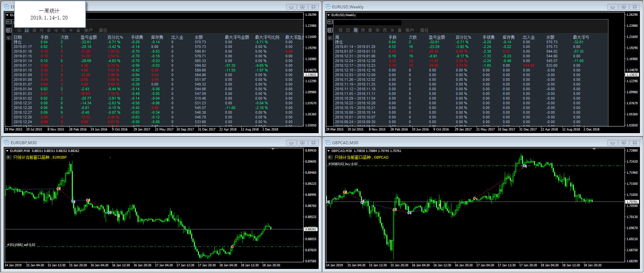Screen dimensions: 644x273
Task: Restore the right EURUSD,Weekly window
Action: tap(624, 7)
